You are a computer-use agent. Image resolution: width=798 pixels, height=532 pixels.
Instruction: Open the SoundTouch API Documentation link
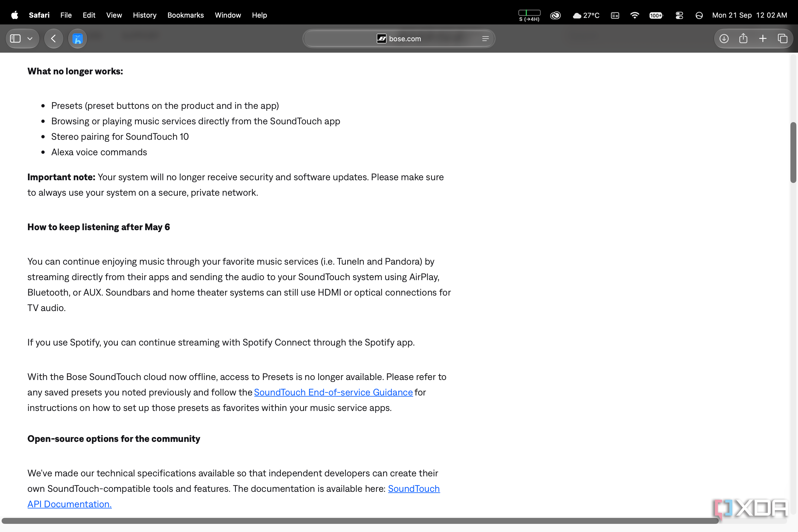pos(414,489)
